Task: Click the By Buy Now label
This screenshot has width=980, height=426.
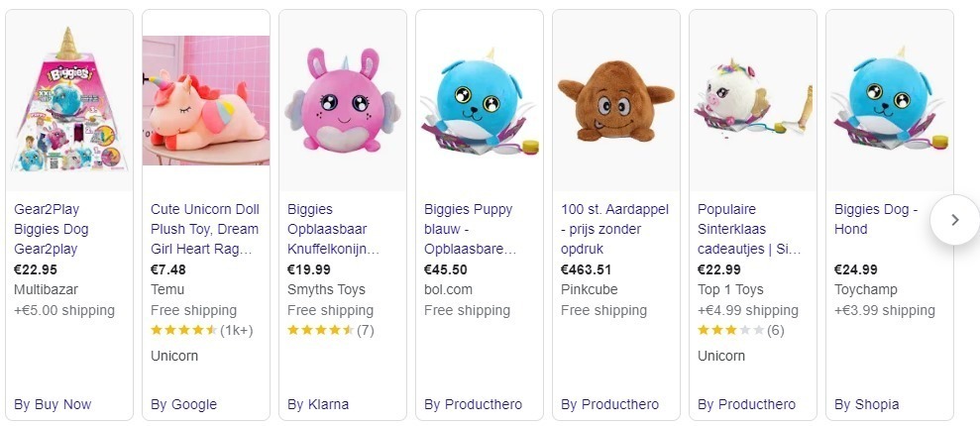Action: pos(53,404)
